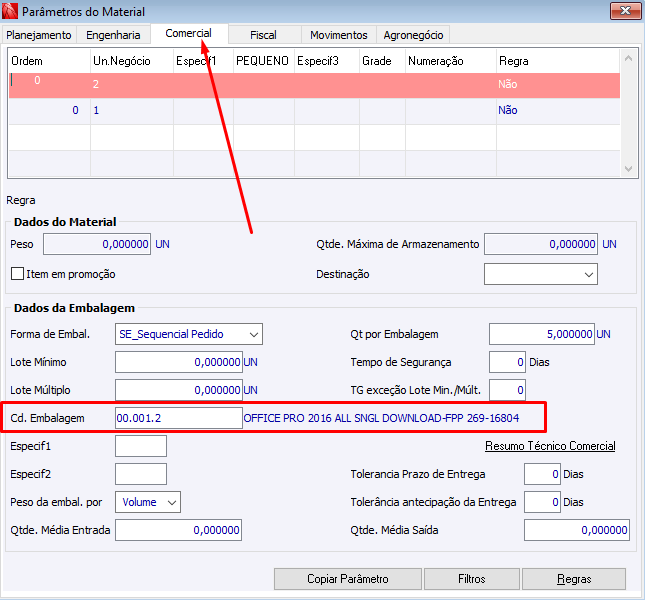Go to the Fiscal tab
Screen dimensions: 645x600
coord(263,35)
